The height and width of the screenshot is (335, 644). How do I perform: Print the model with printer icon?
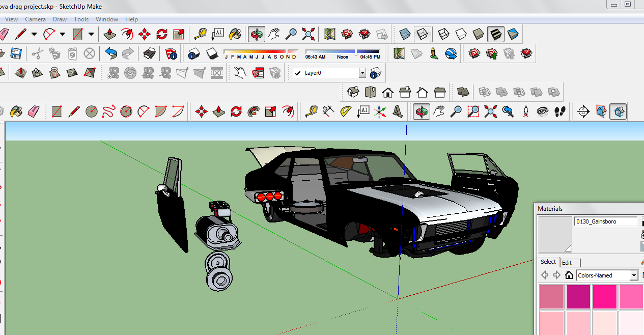coord(149,53)
